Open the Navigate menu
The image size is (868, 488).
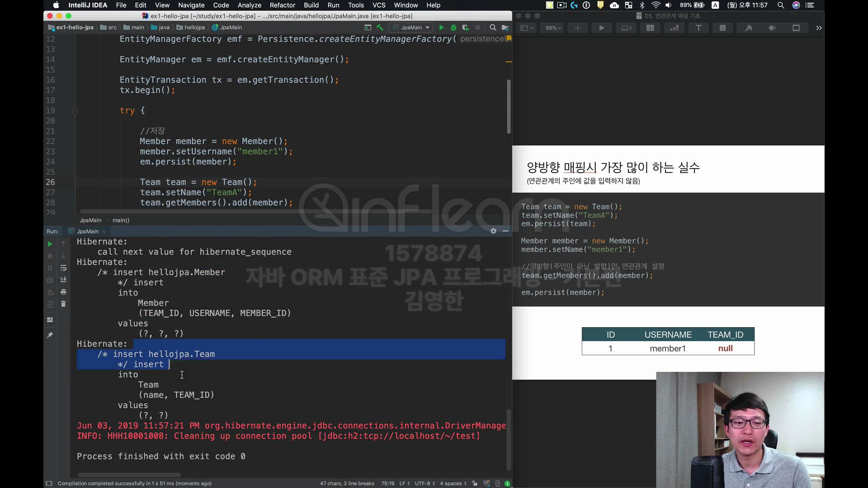191,5
